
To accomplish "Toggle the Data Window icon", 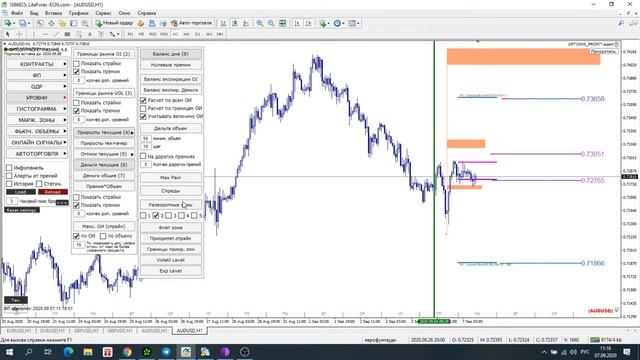I will pos(51,23).
